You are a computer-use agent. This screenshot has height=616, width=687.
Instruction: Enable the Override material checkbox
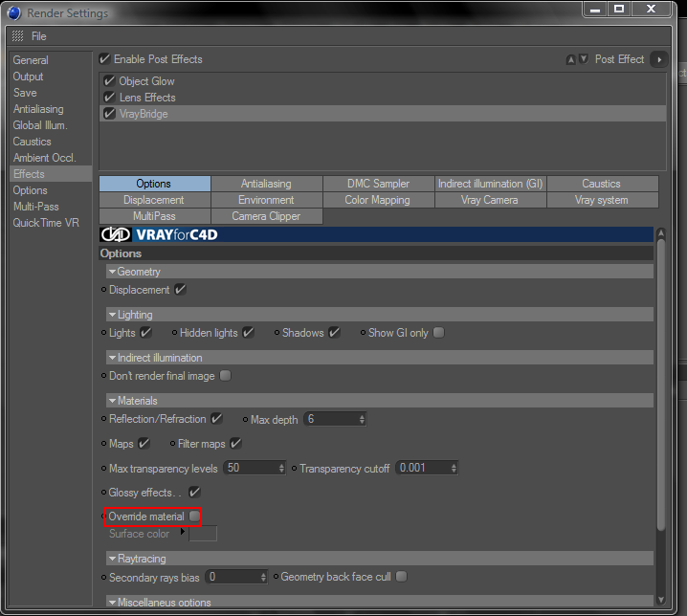click(194, 517)
